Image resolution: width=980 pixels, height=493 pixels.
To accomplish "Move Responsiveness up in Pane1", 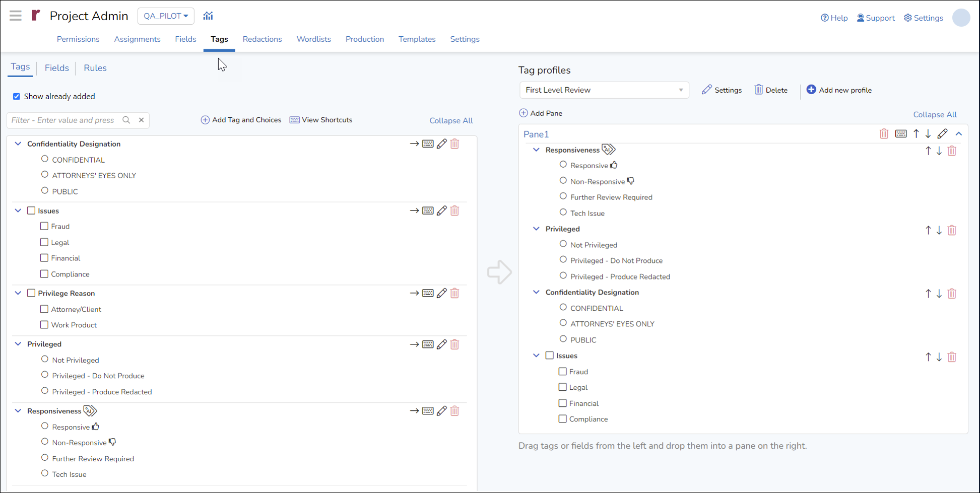I will [x=928, y=151].
